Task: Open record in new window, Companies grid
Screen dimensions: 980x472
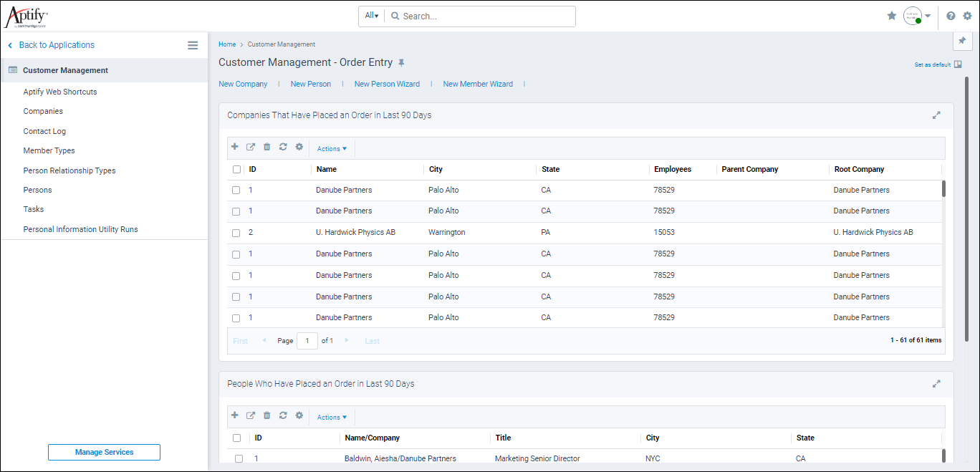Action: point(251,147)
